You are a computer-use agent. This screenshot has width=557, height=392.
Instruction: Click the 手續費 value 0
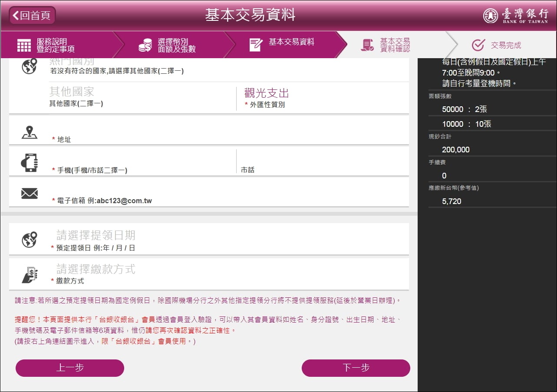tap(444, 176)
